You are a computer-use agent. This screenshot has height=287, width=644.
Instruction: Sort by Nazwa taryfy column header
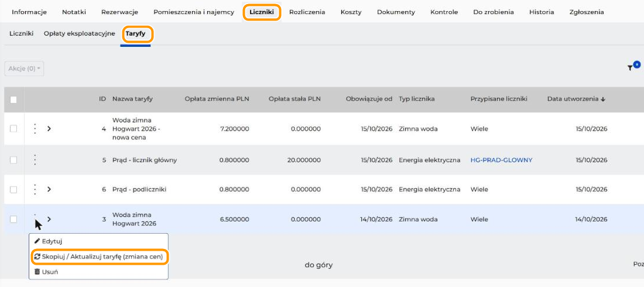click(133, 99)
